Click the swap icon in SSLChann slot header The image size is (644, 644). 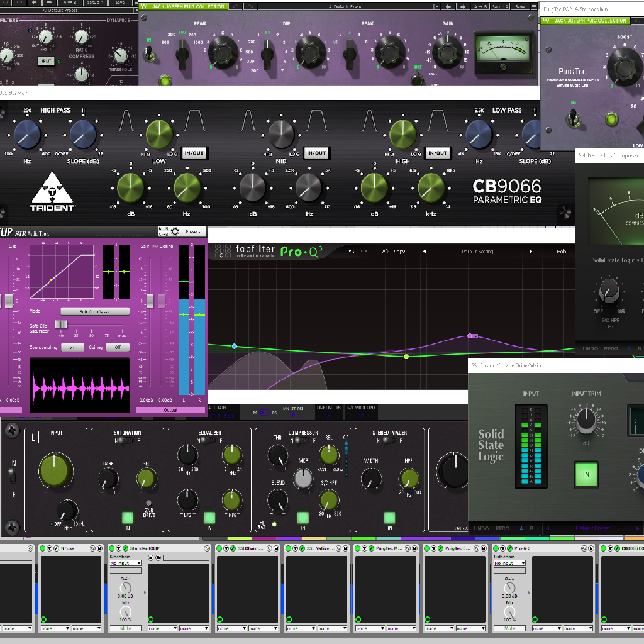[x=269, y=548]
